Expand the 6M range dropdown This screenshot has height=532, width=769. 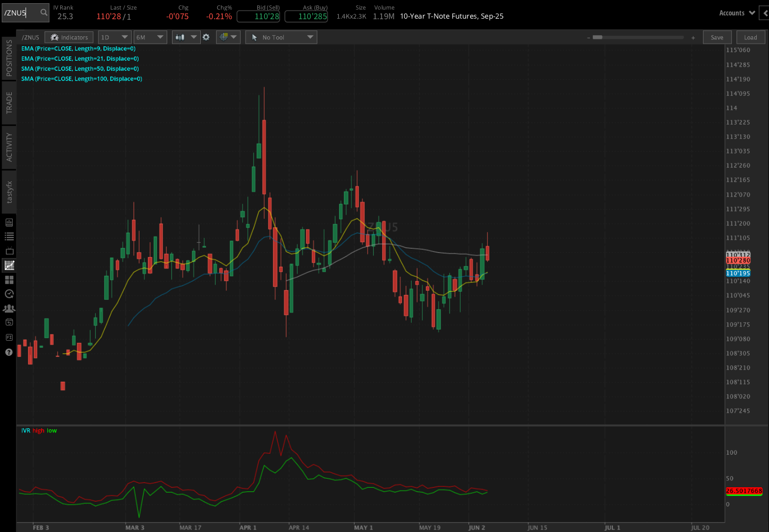point(150,37)
